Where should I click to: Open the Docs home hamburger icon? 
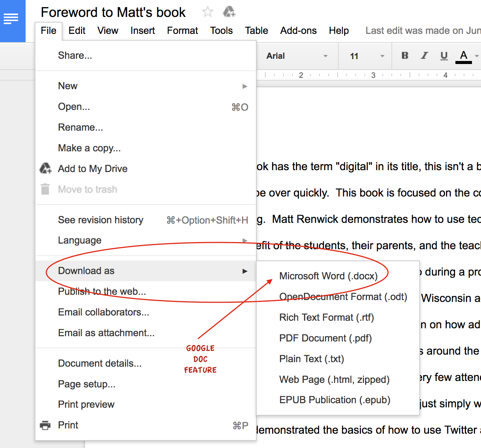pyautogui.click(x=11, y=19)
